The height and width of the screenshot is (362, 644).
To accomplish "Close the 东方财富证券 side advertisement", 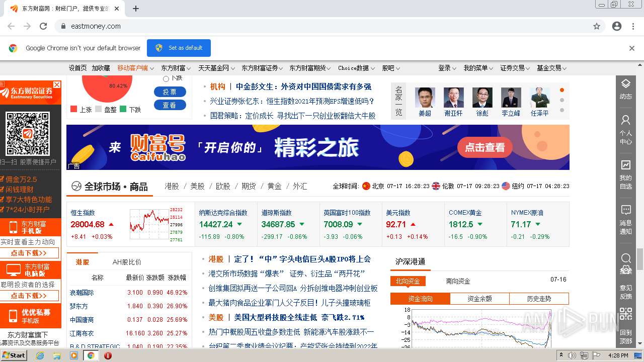I will pyautogui.click(x=57, y=84).
